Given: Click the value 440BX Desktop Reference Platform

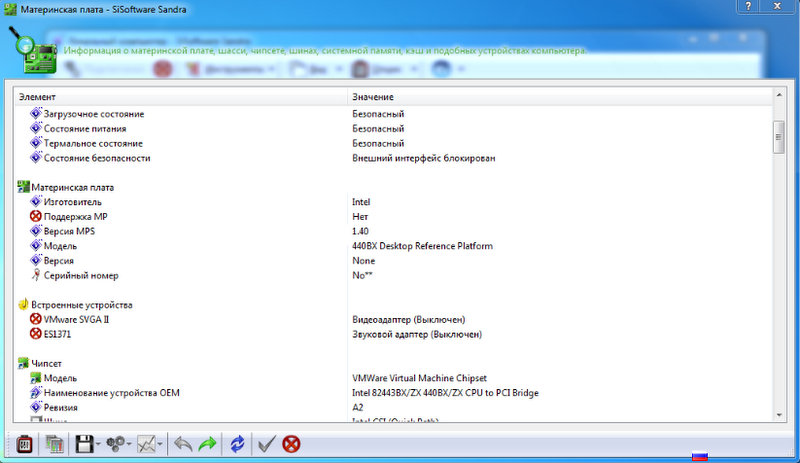Looking at the screenshot, I should click(x=422, y=246).
